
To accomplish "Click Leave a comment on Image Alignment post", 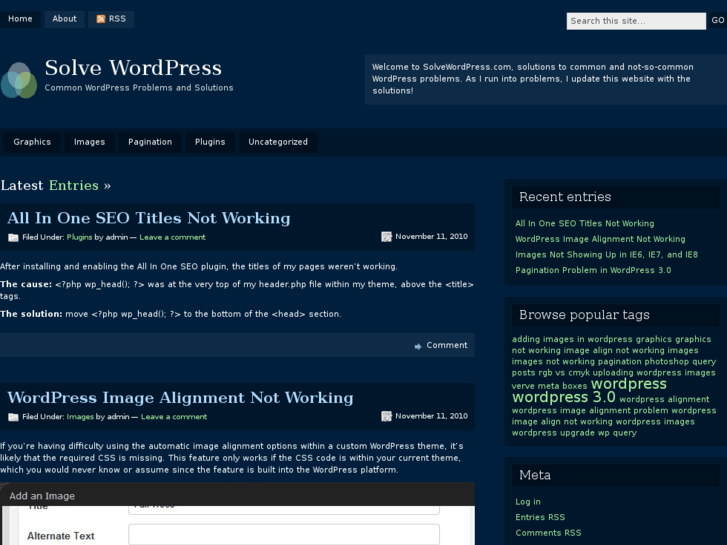I will [174, 417].
